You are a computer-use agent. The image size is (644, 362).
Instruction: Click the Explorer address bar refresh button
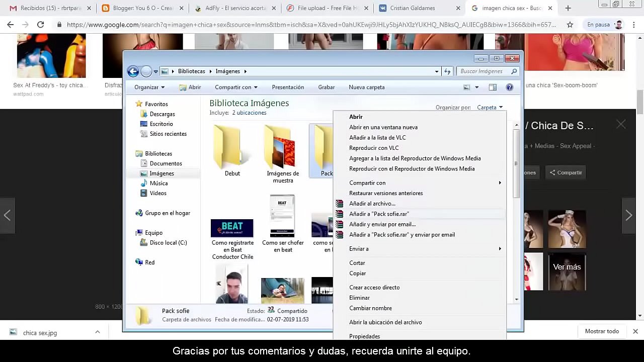(x=447, y=71)
